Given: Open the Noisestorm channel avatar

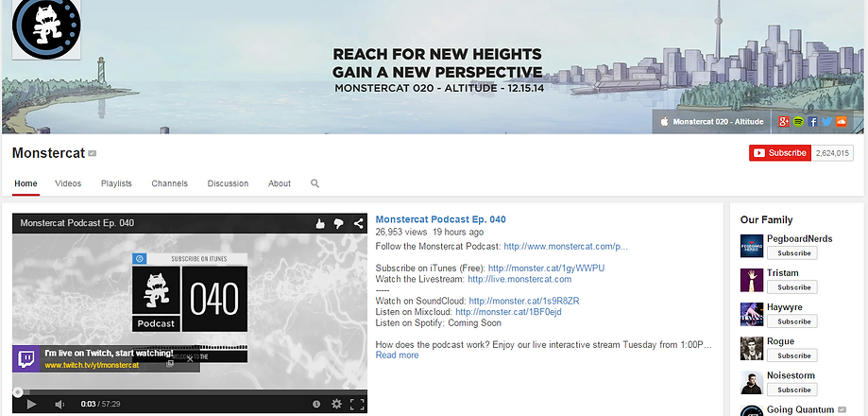Looking at the screenshot, I should (752, 383).
